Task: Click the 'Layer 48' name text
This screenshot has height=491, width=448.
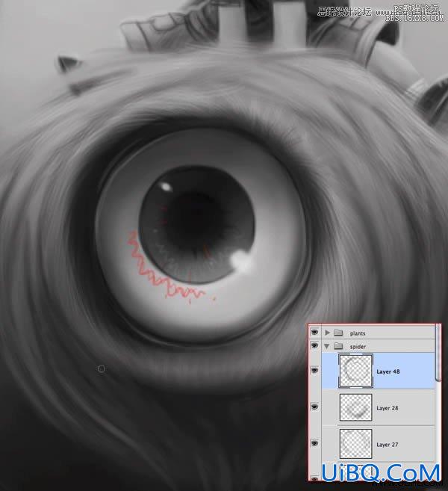Action: click(388, 371)
